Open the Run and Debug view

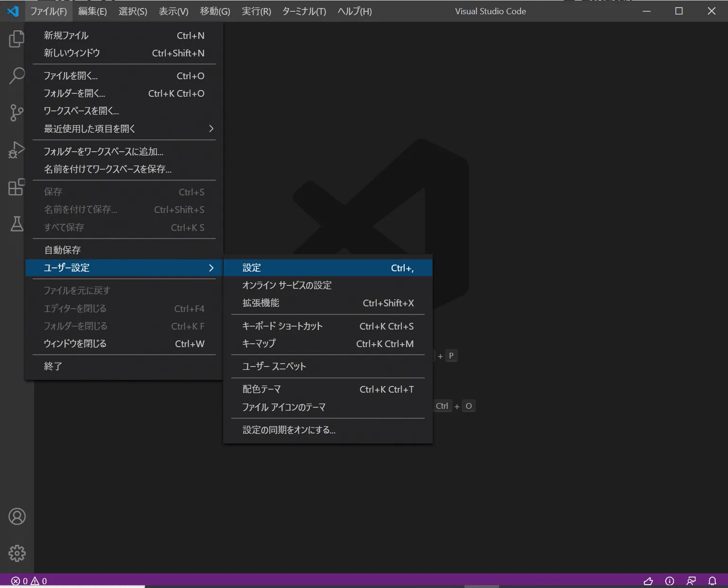[17, 150]
